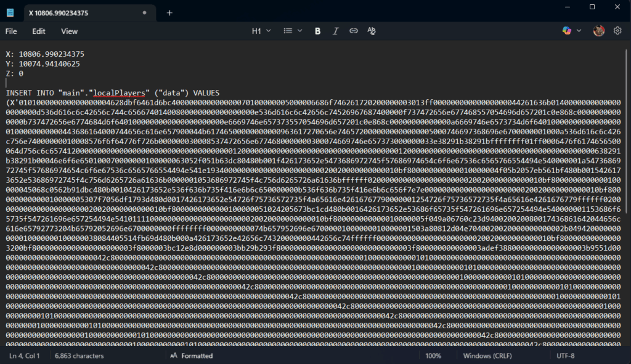The height and width of the screenshot is (364, 631).
Task: Open the Copilot menu in the toolbar
Action: tap(571, 31)
